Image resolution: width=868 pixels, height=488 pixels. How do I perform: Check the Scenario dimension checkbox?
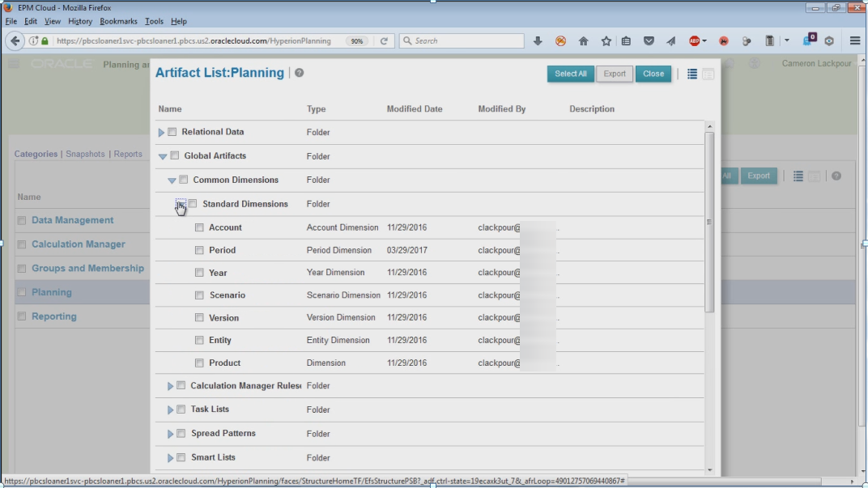point(199,295)
